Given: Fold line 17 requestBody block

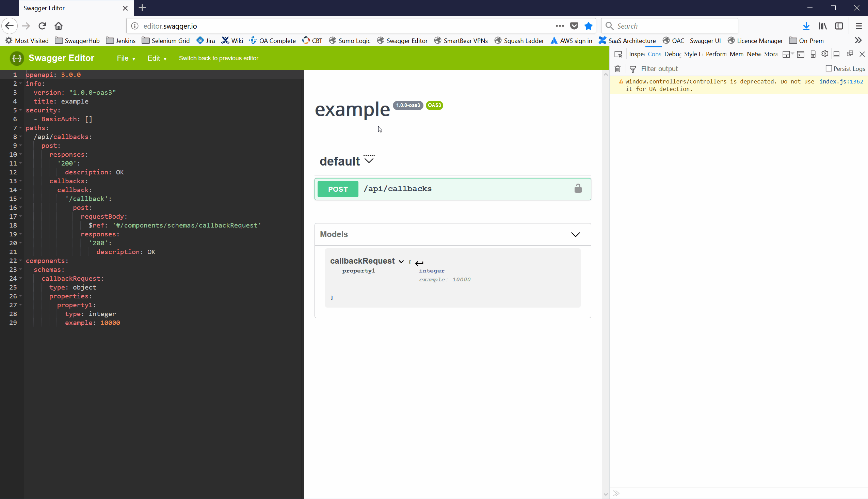Looking at the screenshot, I should [20, 216].
